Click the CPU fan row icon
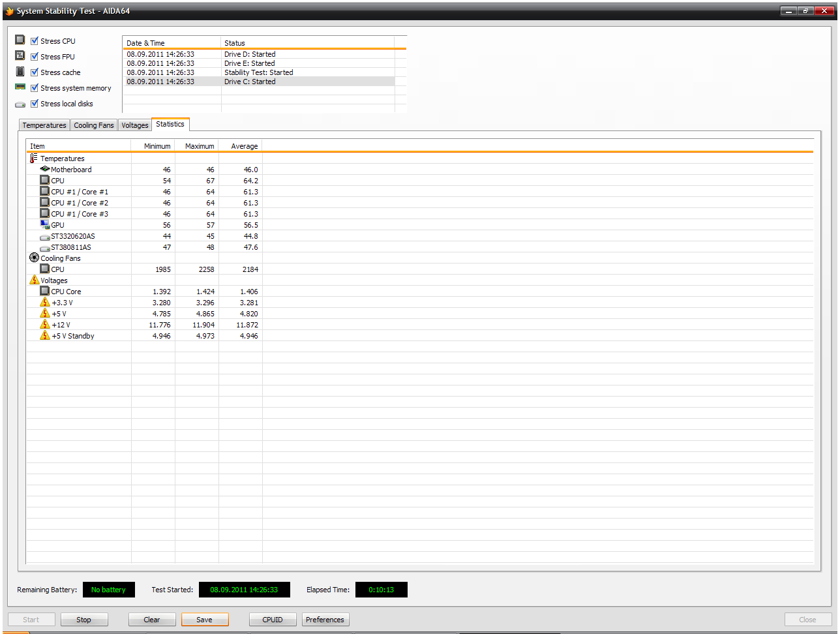The image size is (840, 634). 45,269
